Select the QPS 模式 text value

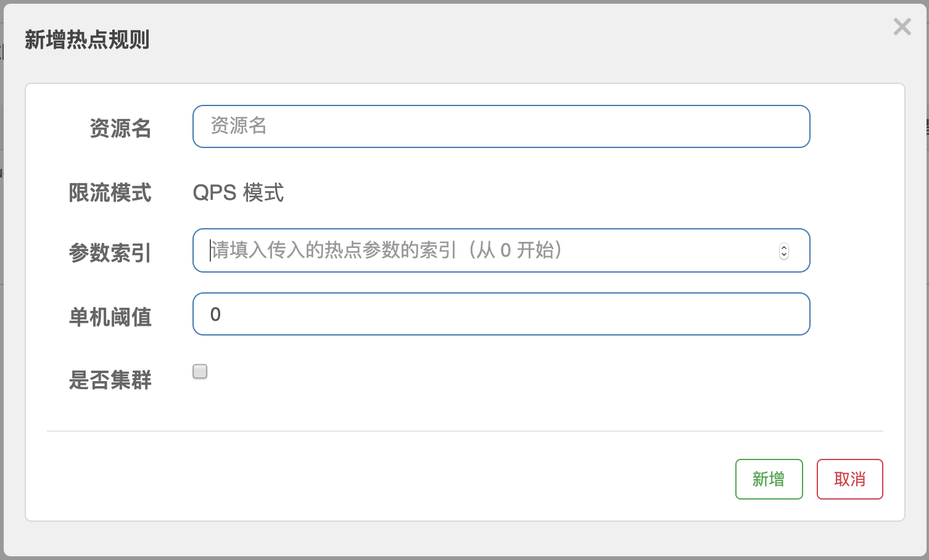[238, 193]
